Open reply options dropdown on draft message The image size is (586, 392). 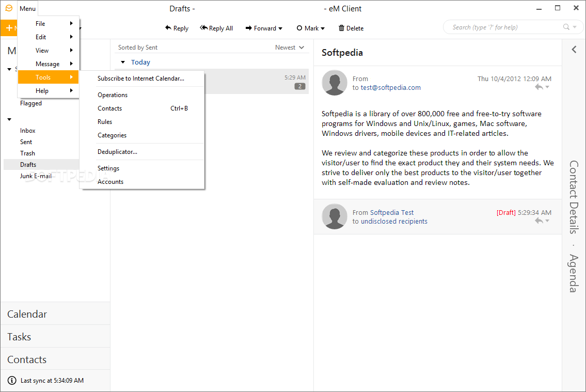pos(547,221)
